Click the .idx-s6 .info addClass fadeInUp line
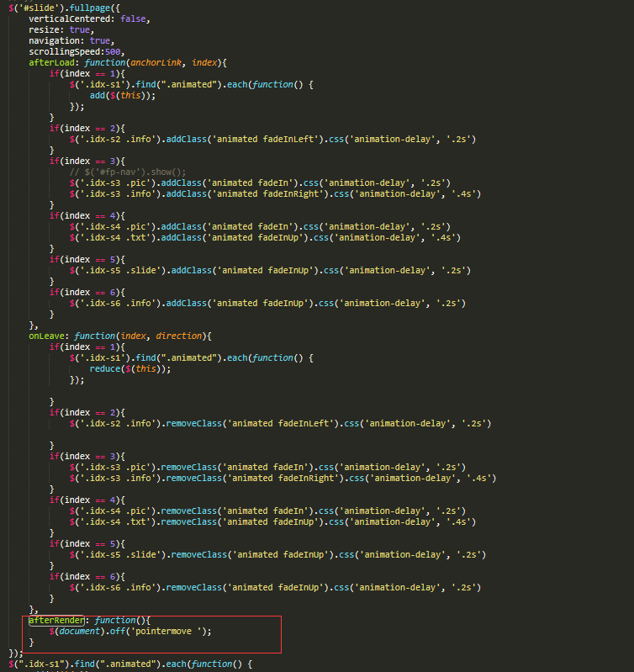Image resolution: width=634 pixels, height=672 pixels. (x=267, y=304)
